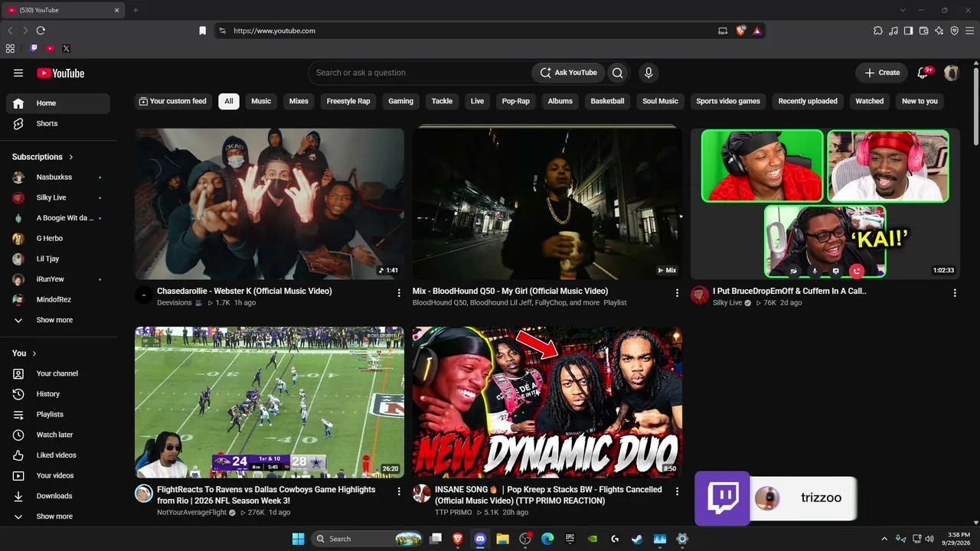Image resolution: width=980 pixels, height=551 pixels.
Task: Expand the You section chevron
Action: [34, 354]
